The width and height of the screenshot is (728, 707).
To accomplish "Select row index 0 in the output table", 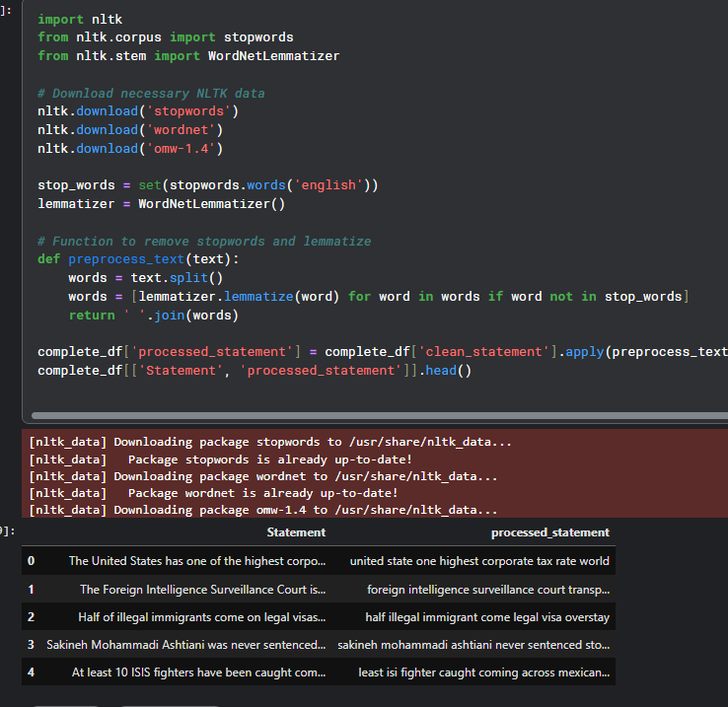I will pyautogui.click(x=31, y=561).
